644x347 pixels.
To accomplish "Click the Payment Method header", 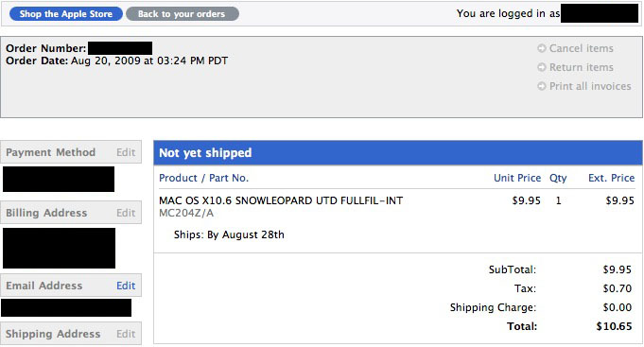I will click(50, 152).
